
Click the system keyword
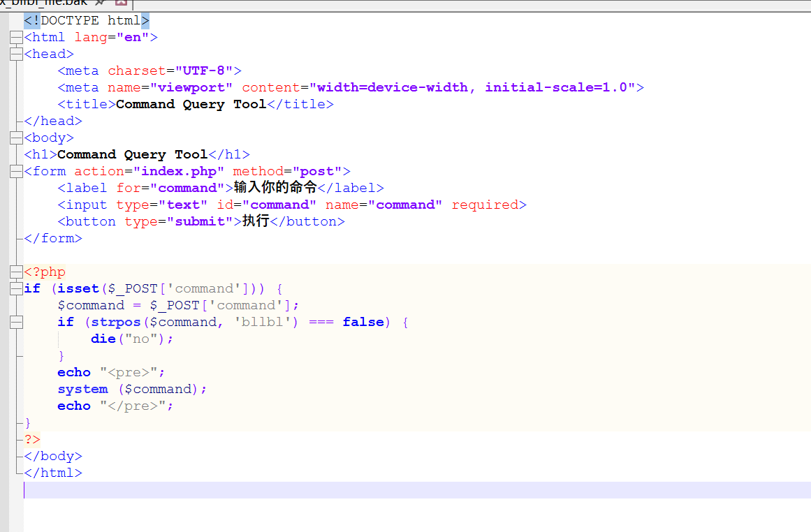click(x=82, y=390)
